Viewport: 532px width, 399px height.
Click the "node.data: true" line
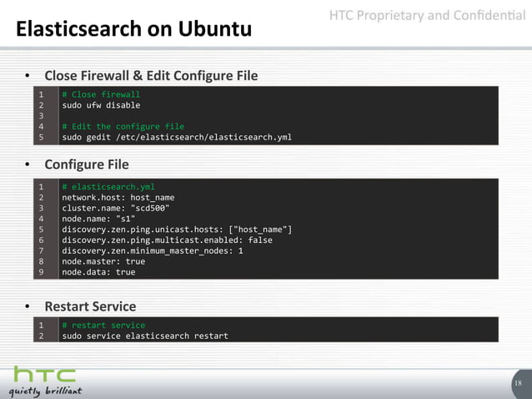click(98, 272)
